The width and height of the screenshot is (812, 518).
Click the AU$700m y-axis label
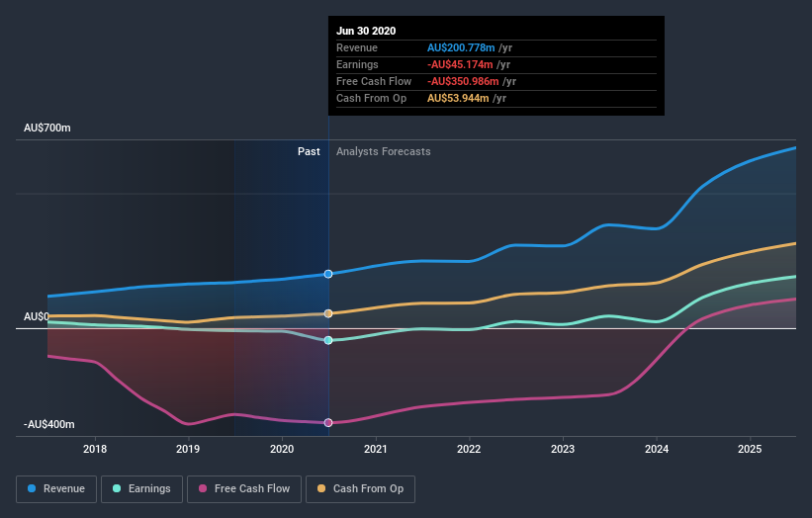pos(47,128)
